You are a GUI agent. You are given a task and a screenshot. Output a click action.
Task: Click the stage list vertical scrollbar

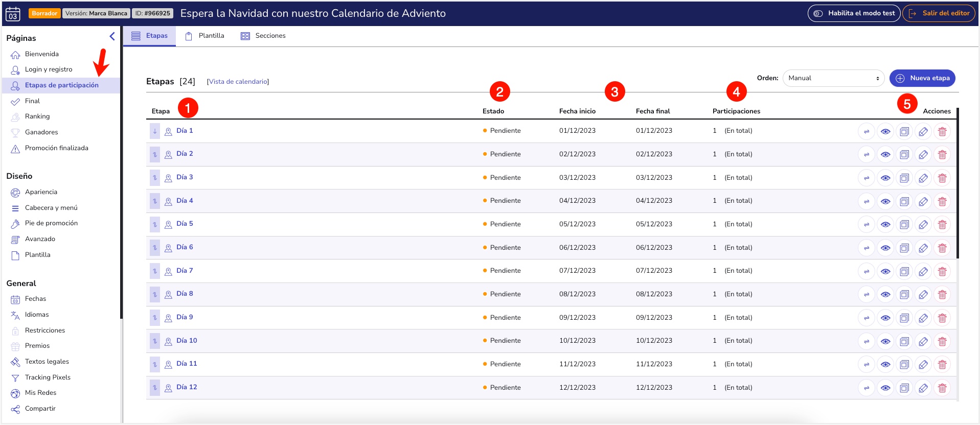pyautogui.click(x=957, y=183)
